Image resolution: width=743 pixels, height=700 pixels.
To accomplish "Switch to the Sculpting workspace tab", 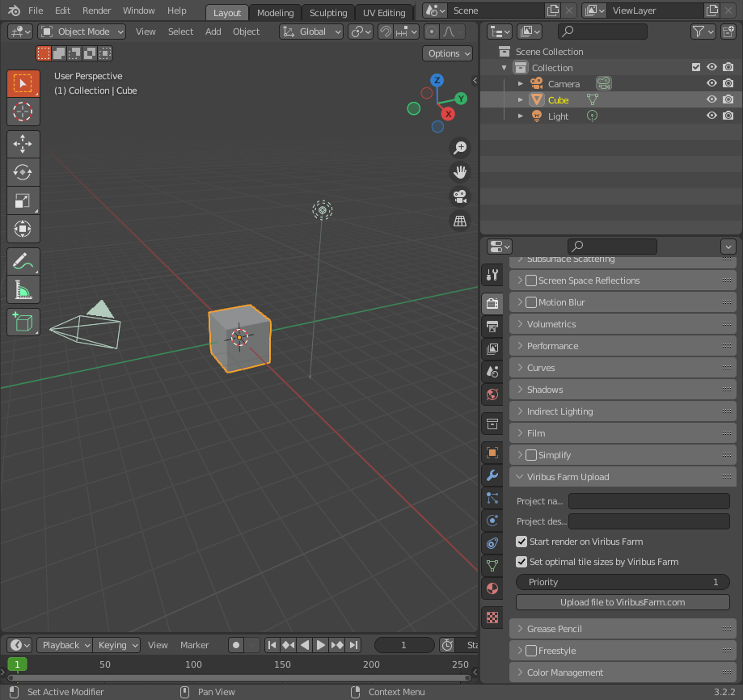I will coord(328,13).
